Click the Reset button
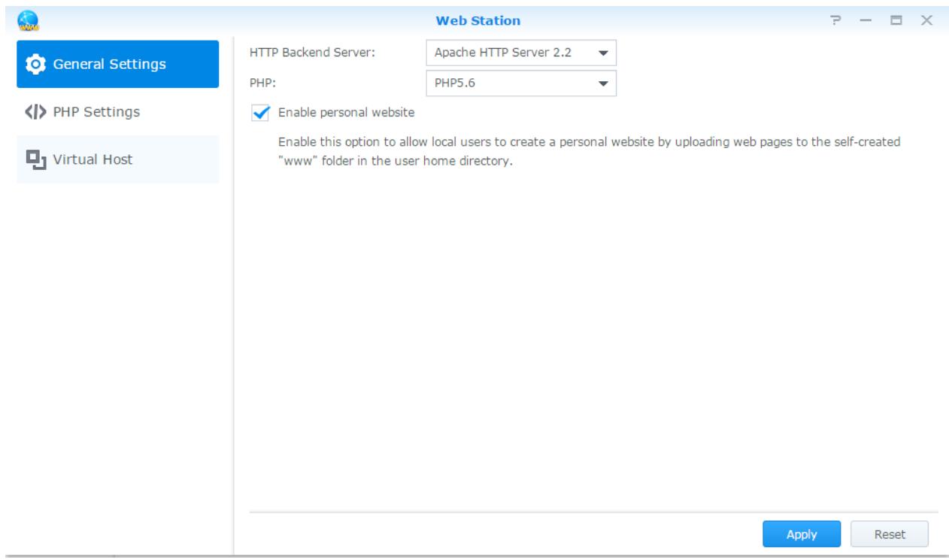Image resolution: width=949 pixels, height=560 pixels. pyautogui.click(x=890, y=534)
